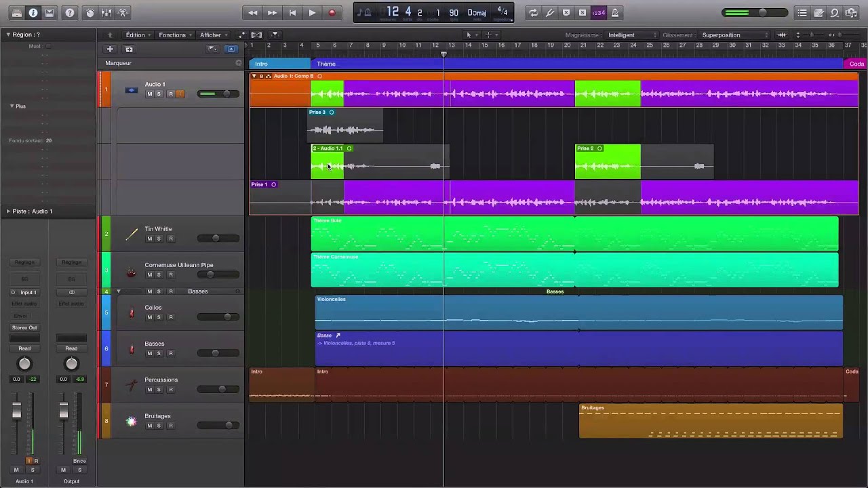The image size is (868, 488).
Task: Start playback with the Play button
Action: 312,12
